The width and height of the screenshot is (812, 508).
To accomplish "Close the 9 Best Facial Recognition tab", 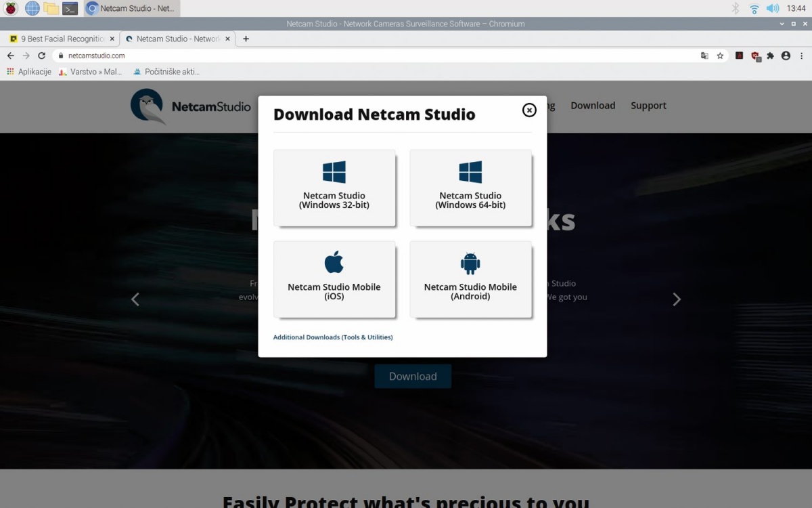I will coord(112,39).
